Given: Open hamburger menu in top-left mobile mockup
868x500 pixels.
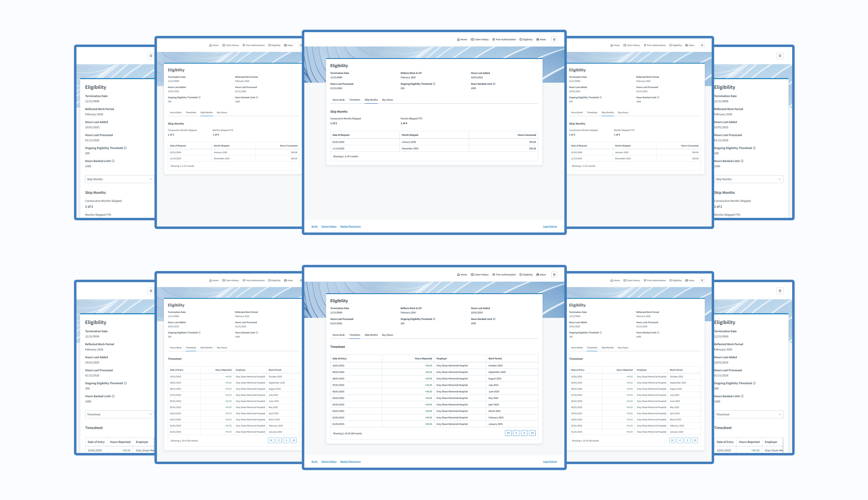Looking at the screenshot, I should [x=151, y=56].
